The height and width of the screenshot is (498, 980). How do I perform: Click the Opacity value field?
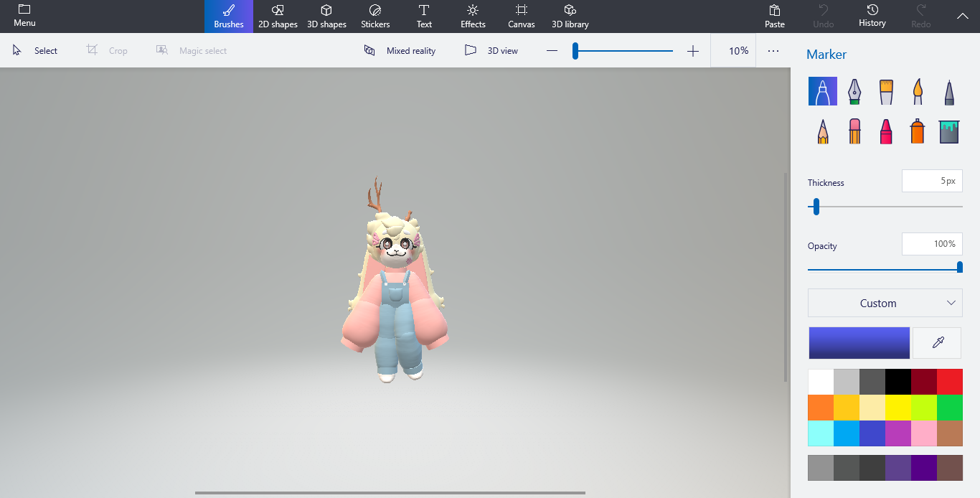pyautogui.click(x=932, y=244)
